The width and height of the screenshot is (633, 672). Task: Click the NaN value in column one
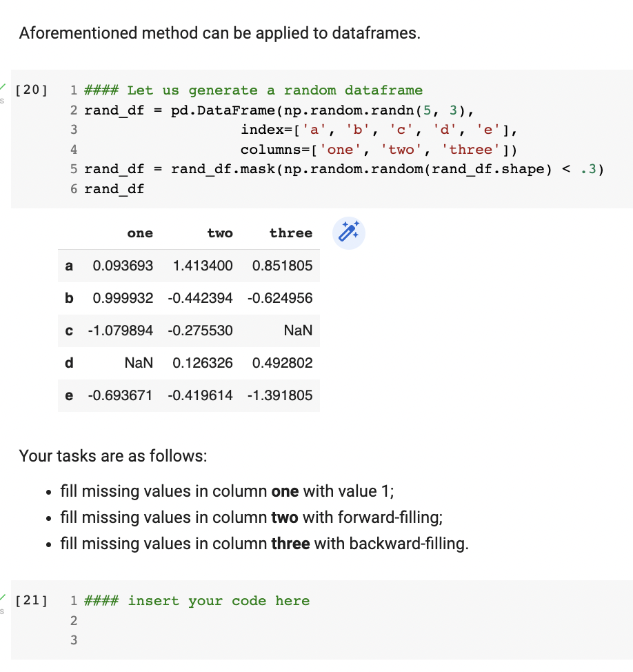click(x=138, y=363)
